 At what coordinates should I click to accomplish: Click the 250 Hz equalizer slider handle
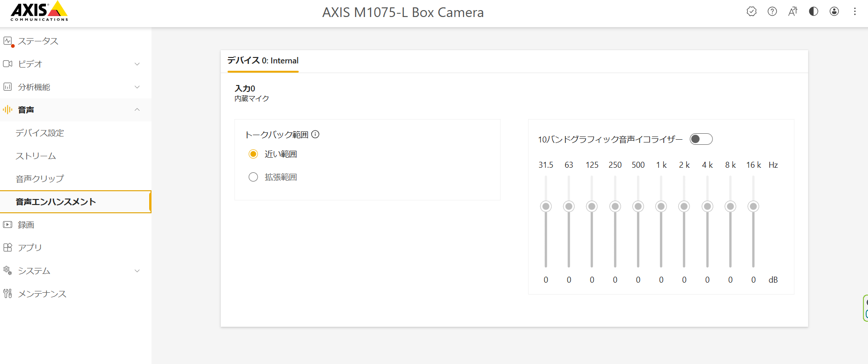615,206
